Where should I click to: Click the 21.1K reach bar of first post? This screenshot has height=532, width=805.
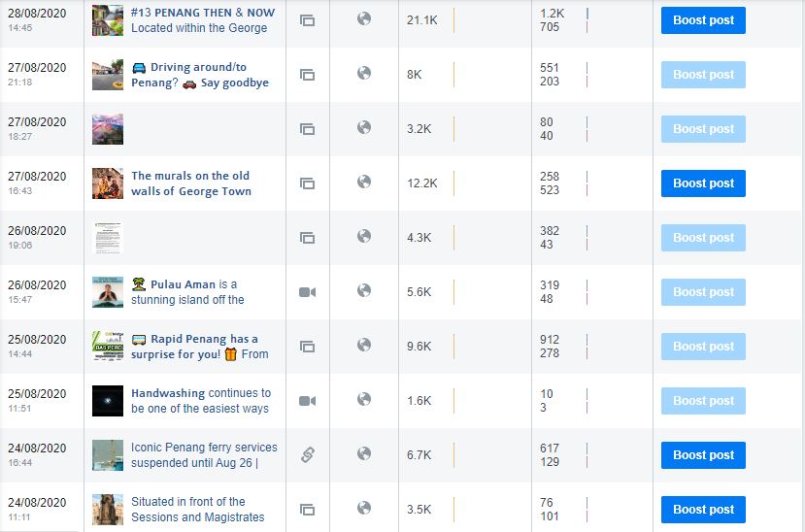(x=453, y=20)
